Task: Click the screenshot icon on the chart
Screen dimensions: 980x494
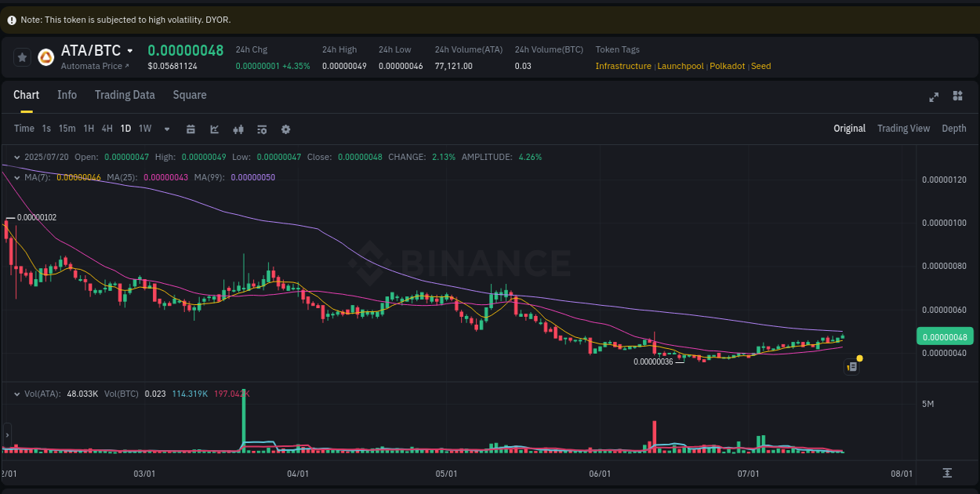Action: click(x=851, y=366)
